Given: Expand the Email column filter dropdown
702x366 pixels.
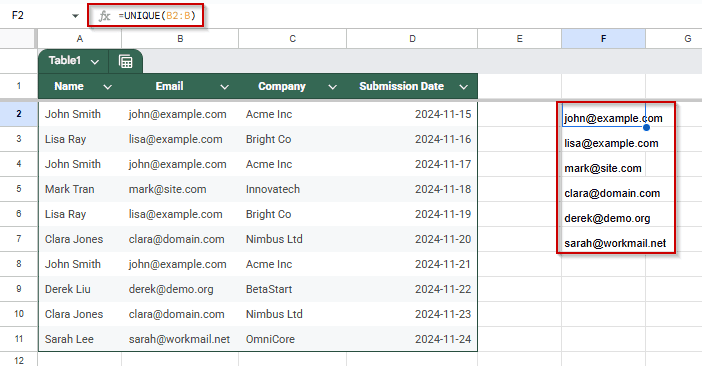Looking at the screenshot, I should (224, 87).
